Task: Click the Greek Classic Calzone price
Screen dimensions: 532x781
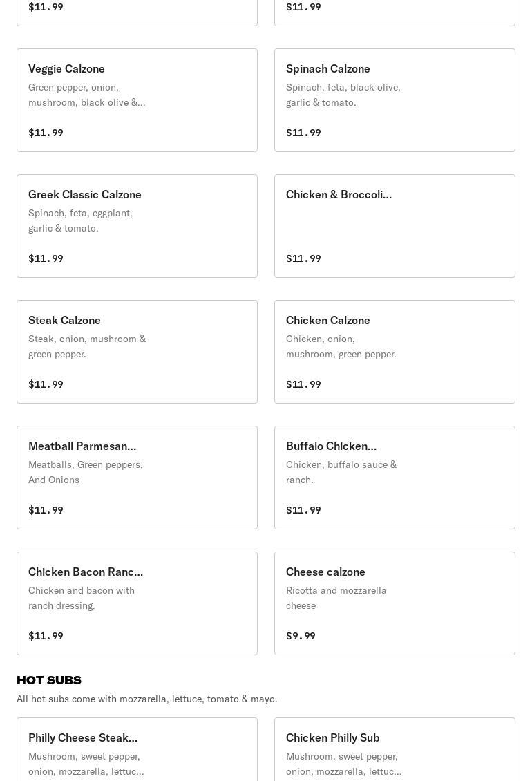Action: pyautogui.click(x=46, y=258)
